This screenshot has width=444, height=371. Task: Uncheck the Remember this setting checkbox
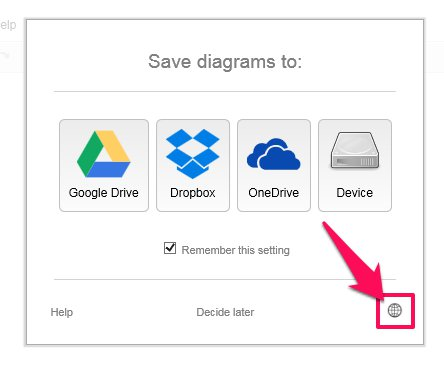170,248
